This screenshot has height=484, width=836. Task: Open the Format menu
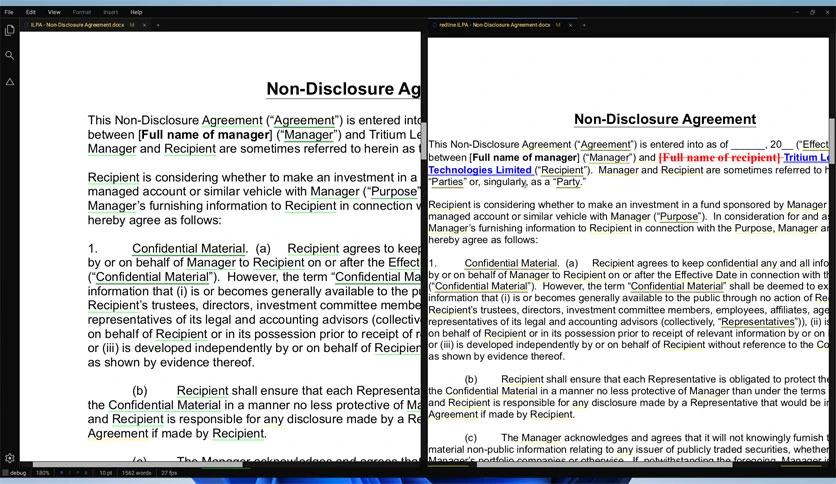pyautogui.click(x=82, y=12)
